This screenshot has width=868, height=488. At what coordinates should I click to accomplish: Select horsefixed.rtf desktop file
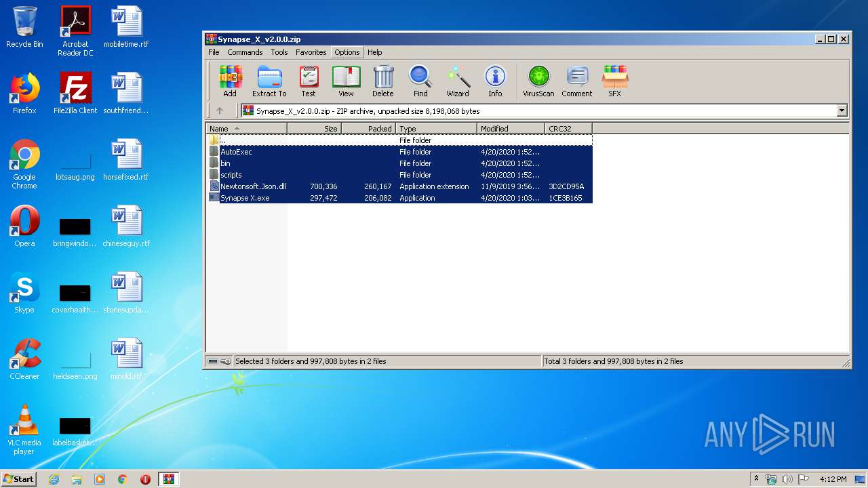point(126,160)
